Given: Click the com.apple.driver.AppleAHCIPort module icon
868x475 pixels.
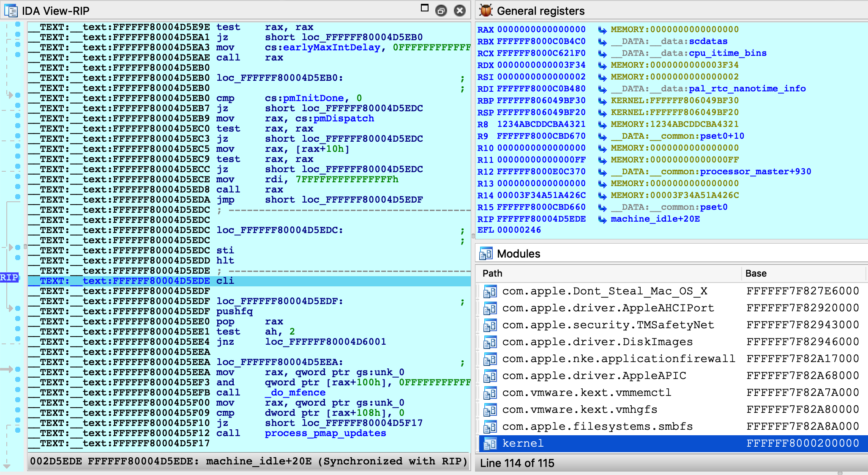Looking at the screenshot, I should 490,308.
